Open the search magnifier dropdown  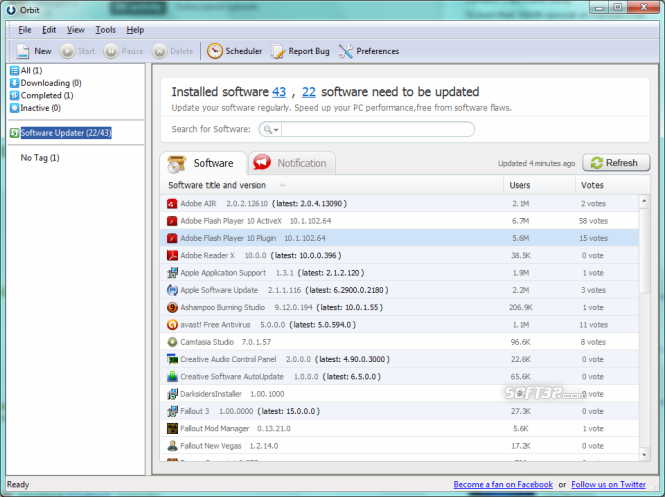(271, 129)
